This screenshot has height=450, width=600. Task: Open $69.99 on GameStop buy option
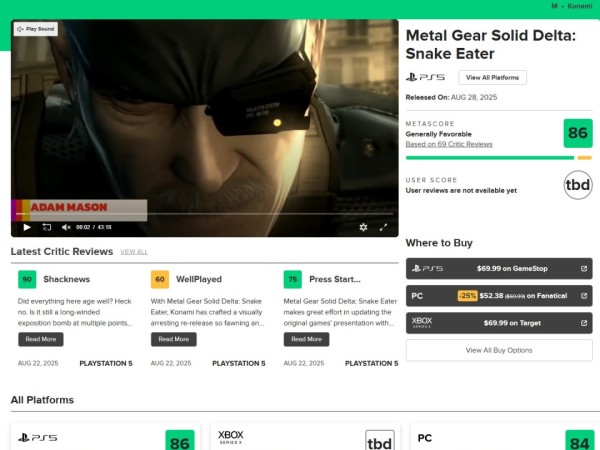tap(499, 269)
